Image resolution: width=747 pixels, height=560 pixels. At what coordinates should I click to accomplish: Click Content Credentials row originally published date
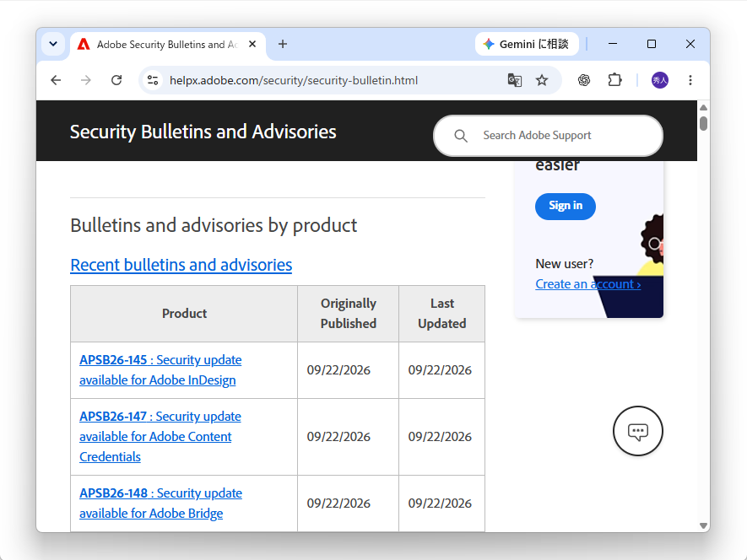[338, 437]
